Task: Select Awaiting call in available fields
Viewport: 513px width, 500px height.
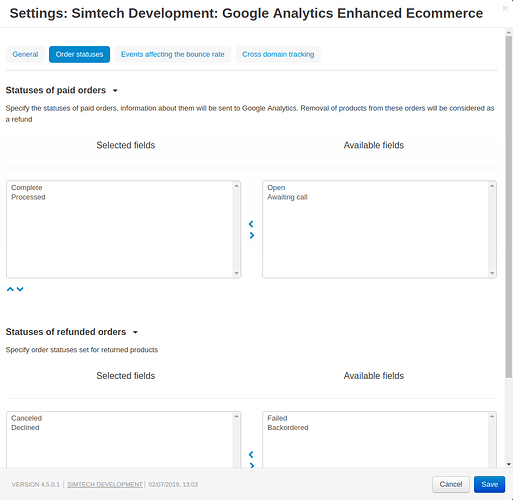Action: pyautogui.click(x=287, y=197)
